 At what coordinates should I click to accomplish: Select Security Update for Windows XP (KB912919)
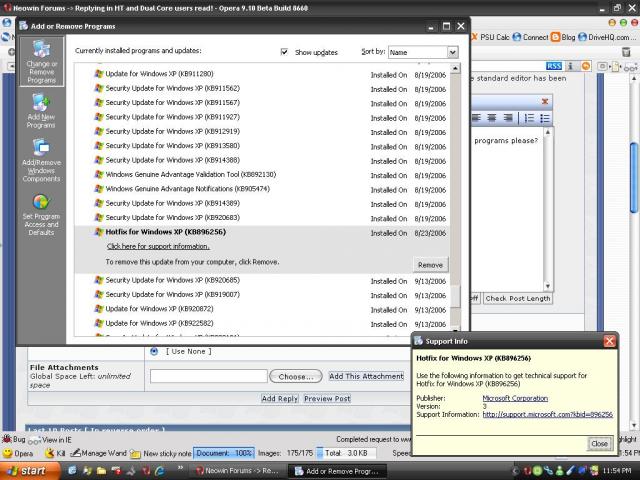(262, 131)
